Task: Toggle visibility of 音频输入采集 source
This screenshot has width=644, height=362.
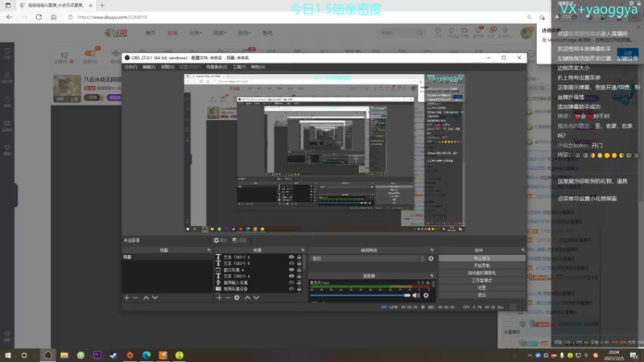Action: (x=291, y=282)
